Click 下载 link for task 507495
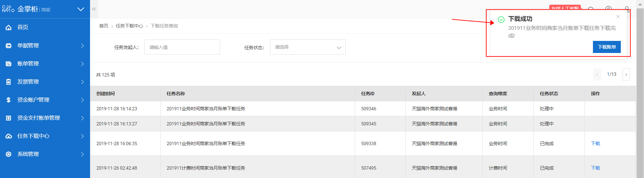This screenshot has height=178, width=644. point(595,168)
